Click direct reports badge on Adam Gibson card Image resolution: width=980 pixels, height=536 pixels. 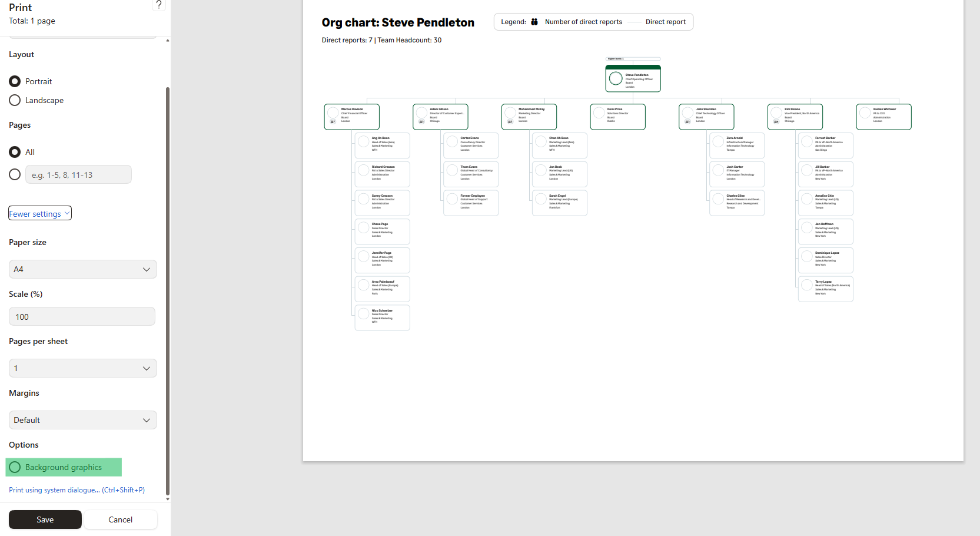tap(421, 122)
